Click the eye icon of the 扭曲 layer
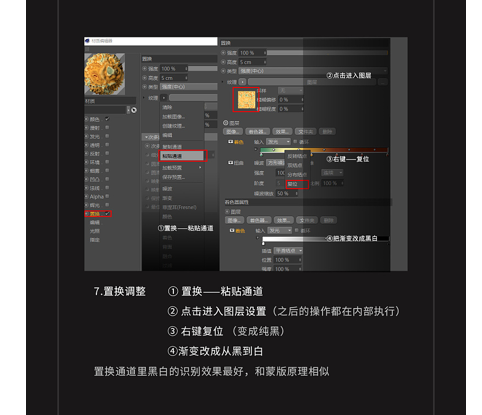 [230, 163]
